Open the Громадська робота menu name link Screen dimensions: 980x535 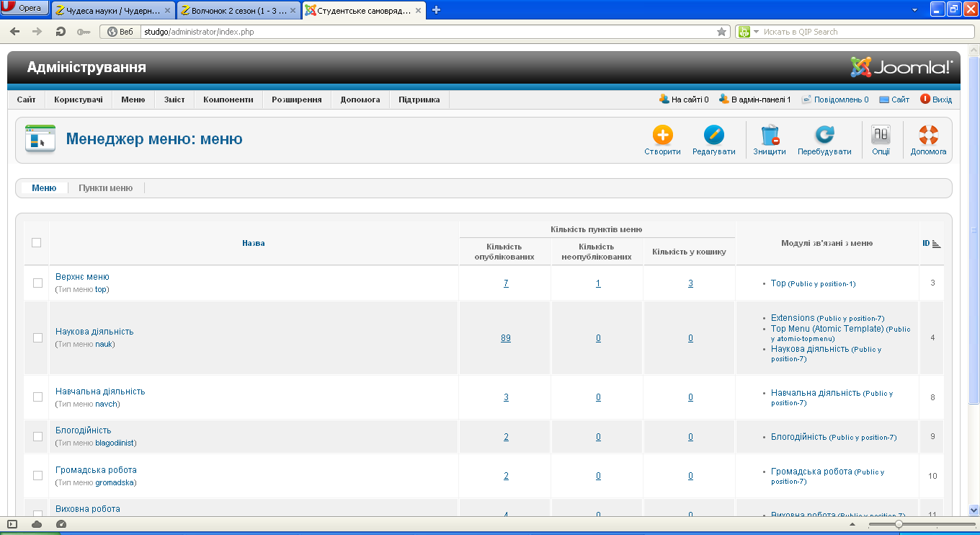pos(96,470)
